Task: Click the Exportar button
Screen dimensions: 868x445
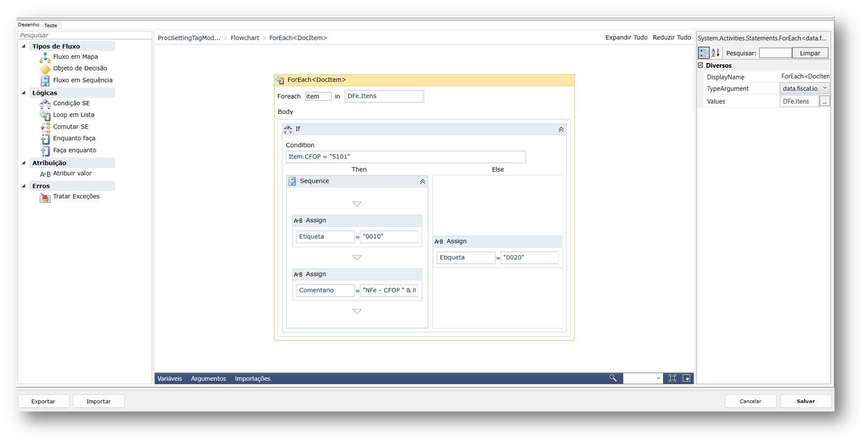Action: pos(43,401)
